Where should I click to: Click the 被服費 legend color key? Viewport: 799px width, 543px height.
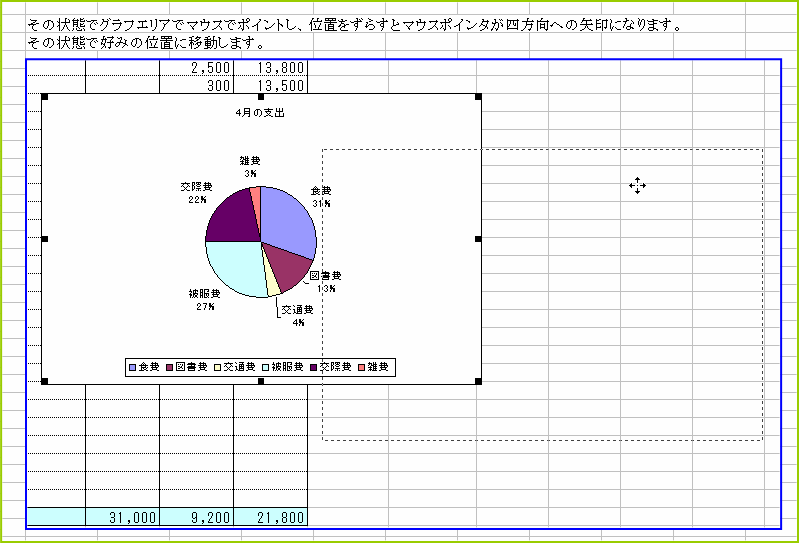pyautogui.click(x=265, y=367)
